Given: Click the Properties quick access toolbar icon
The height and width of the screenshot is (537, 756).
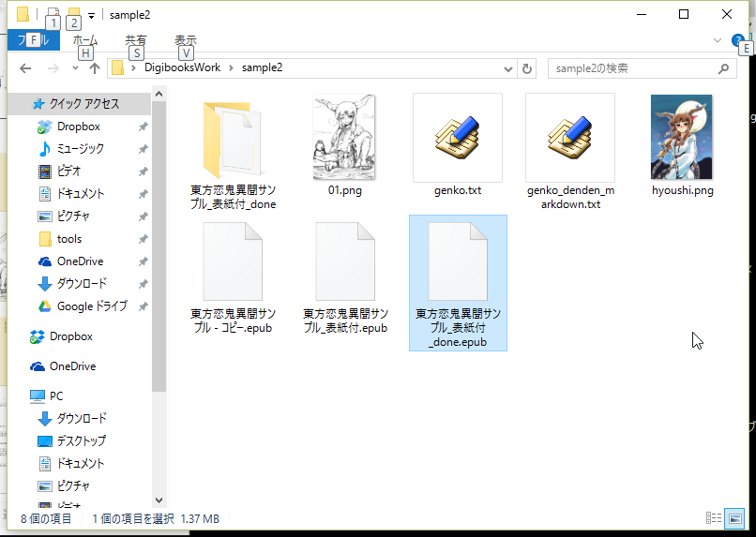Looking at the screenshot, I should 53,14.
